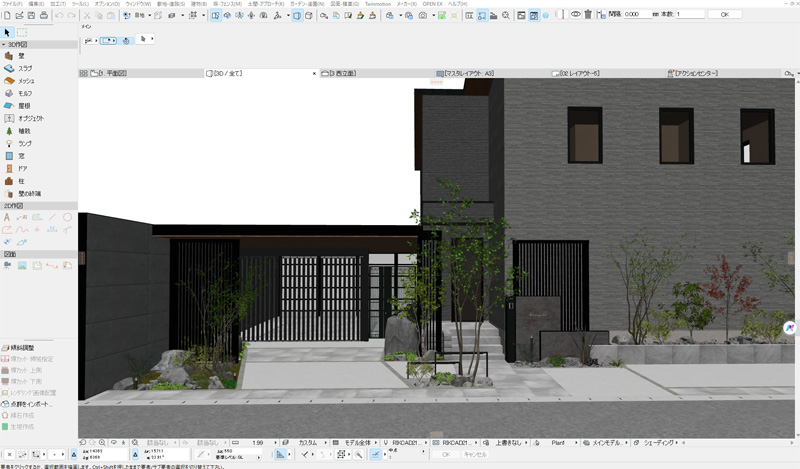Toggle the marquee dashed rectangle tool
Viewport: 800px width, 469px height.
[22, 33]
